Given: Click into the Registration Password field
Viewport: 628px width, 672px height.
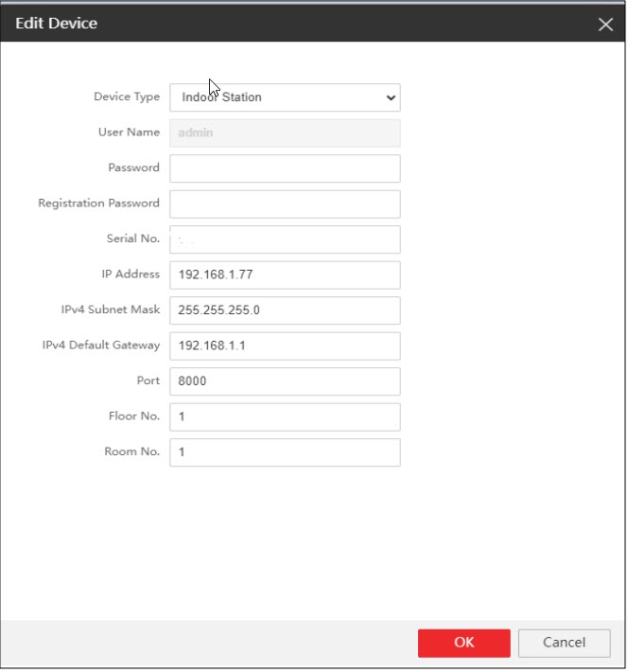Looking at the screenshot, I should coord(285,203).
